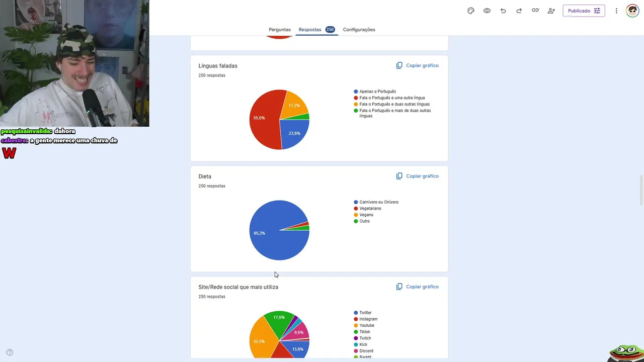644x362 pixels.
Task: Click the 250 responses count badge
Action: [x=330, y=30]
